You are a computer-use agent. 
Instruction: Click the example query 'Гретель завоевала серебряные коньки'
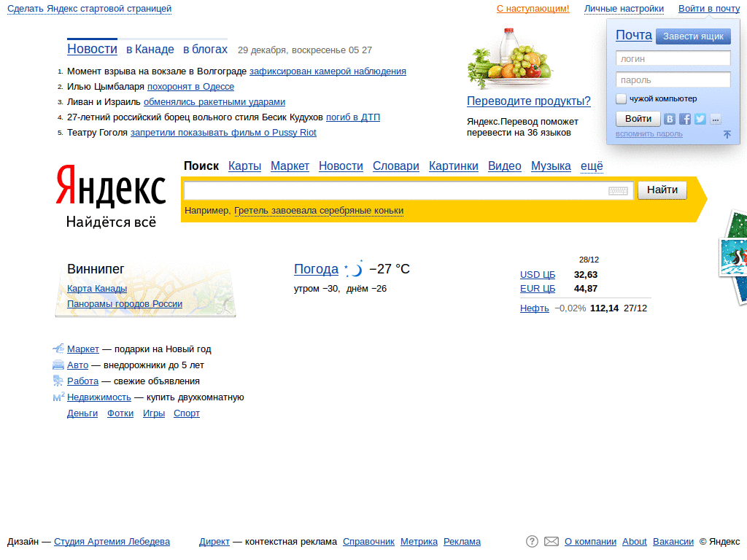[x=319, y=211]
